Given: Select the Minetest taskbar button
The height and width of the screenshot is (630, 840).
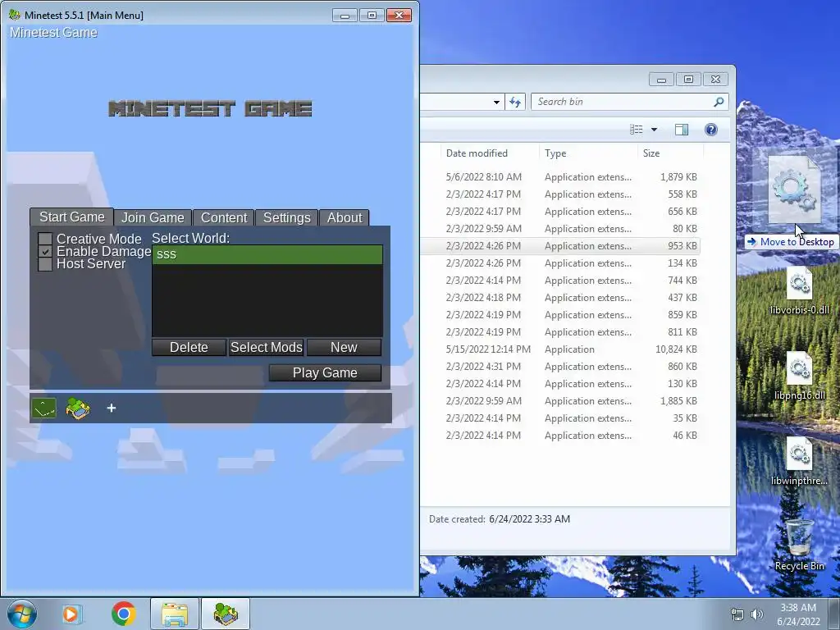Looking at the screenshot, I should 226,614.
